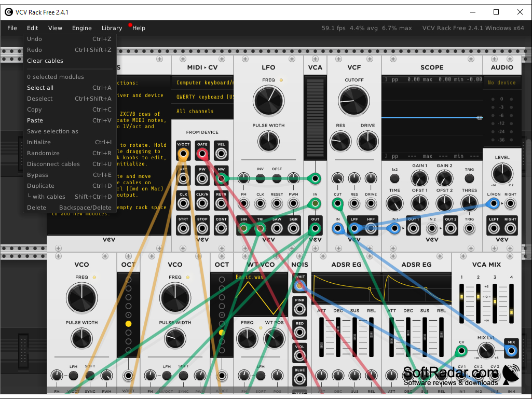Click the LFO PWM input jack
This screenshot has width=532, height=399.
[x=293, y=203]
